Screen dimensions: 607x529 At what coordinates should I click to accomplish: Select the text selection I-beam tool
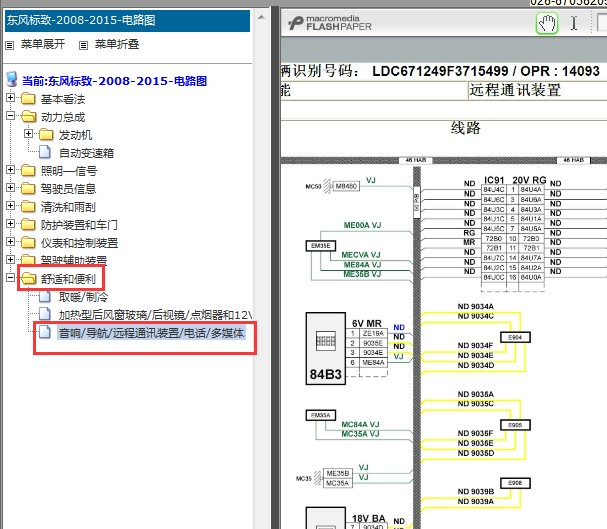pos(574,23)
